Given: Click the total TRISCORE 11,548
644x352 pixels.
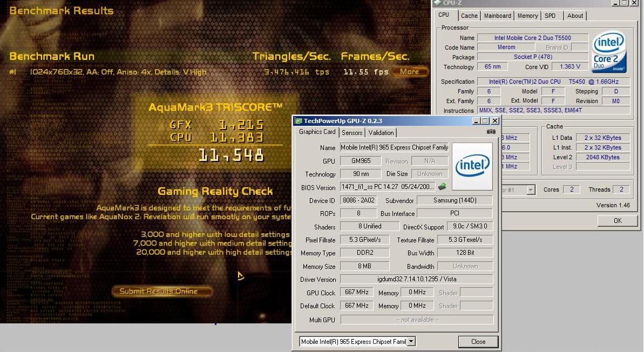Looking at the screenshot, I should 231,155.
